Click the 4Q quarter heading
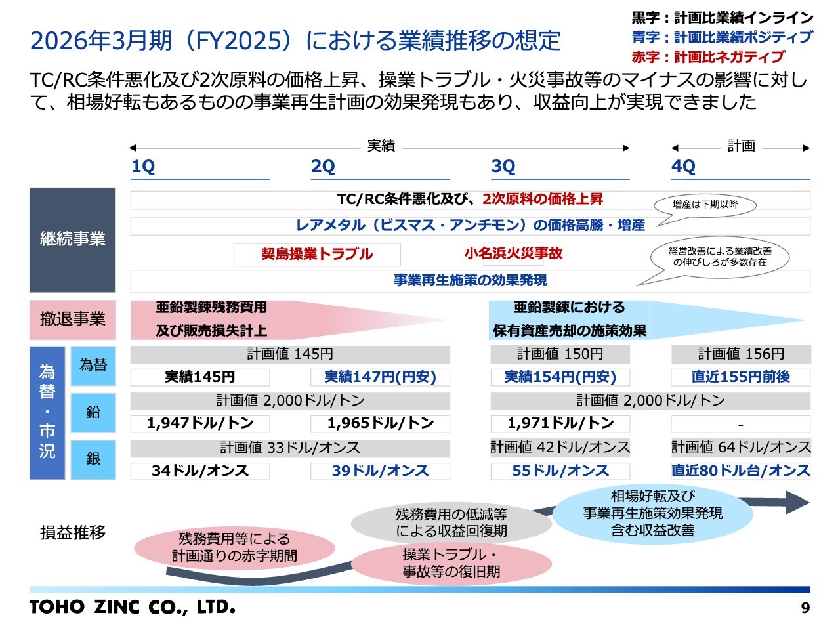Image resolution: width=840 pixels, height=630 pixels. pos(683,167)
